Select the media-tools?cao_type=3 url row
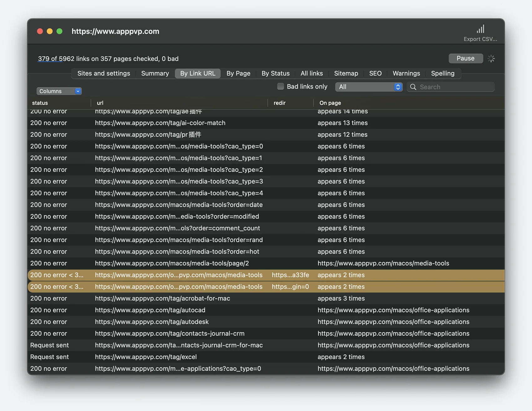 click(x=179, y=181)
